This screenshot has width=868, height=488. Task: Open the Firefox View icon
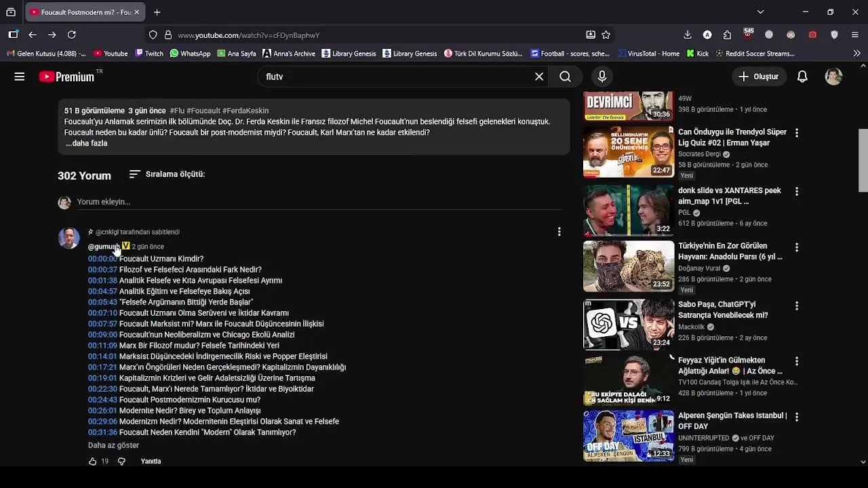tap(11, 12)
